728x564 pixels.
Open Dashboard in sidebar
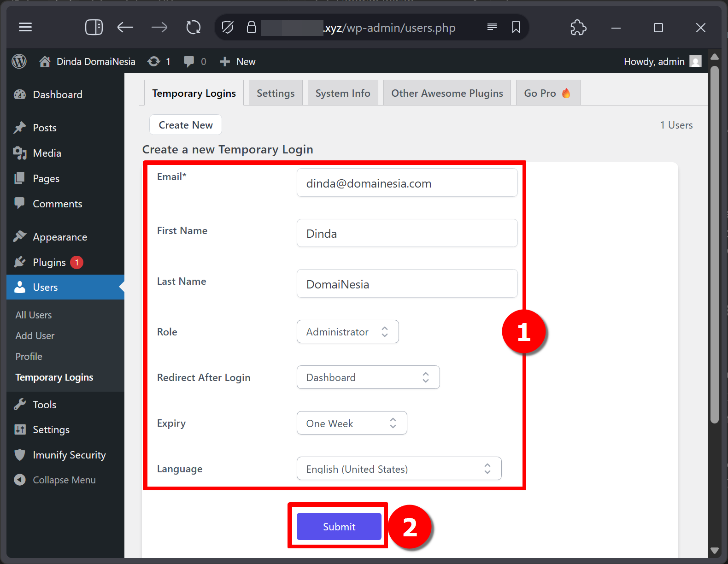coord(65,94)
